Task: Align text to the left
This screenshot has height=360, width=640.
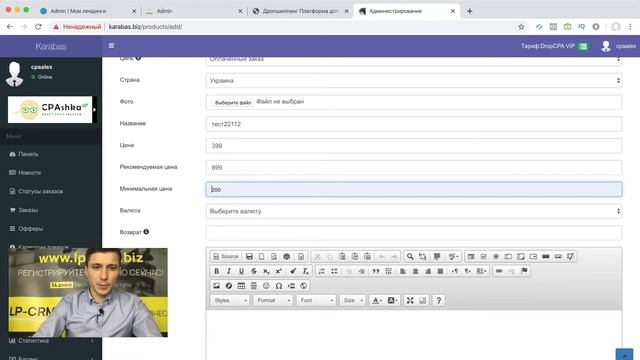Action: tap(402, 271)
